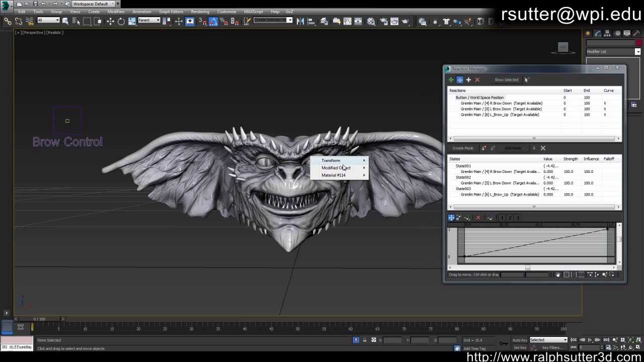Choose Transform in the popup menu
Screen dimensions: 644x362
coord(339,160)
